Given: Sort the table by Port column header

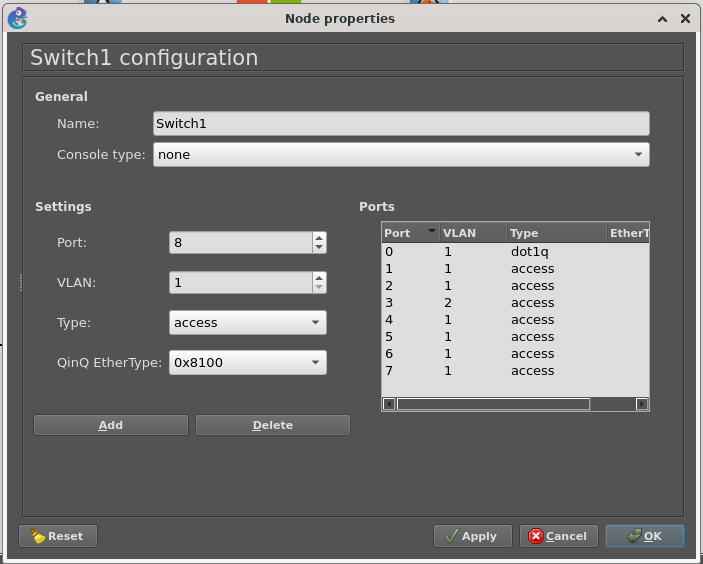Looking at the screenshot, I should click(410, 233).
